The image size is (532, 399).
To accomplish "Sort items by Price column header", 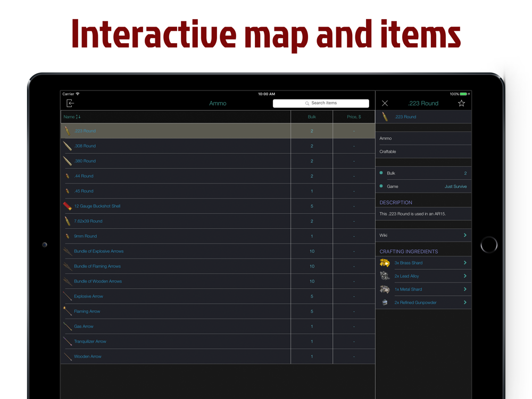I will [x=354, y=117].
